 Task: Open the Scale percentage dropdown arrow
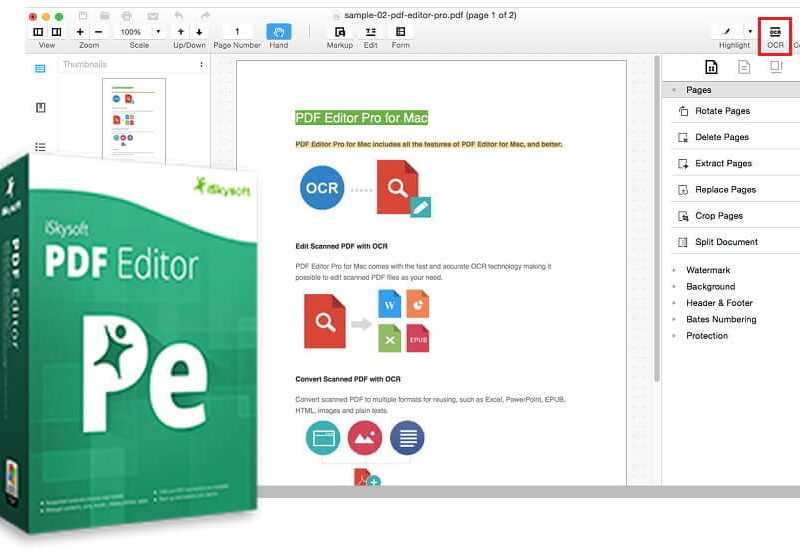(x=158, y=32)
